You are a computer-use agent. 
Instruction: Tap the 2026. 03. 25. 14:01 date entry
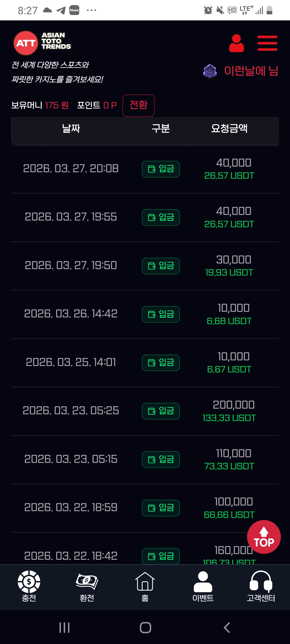71,362
